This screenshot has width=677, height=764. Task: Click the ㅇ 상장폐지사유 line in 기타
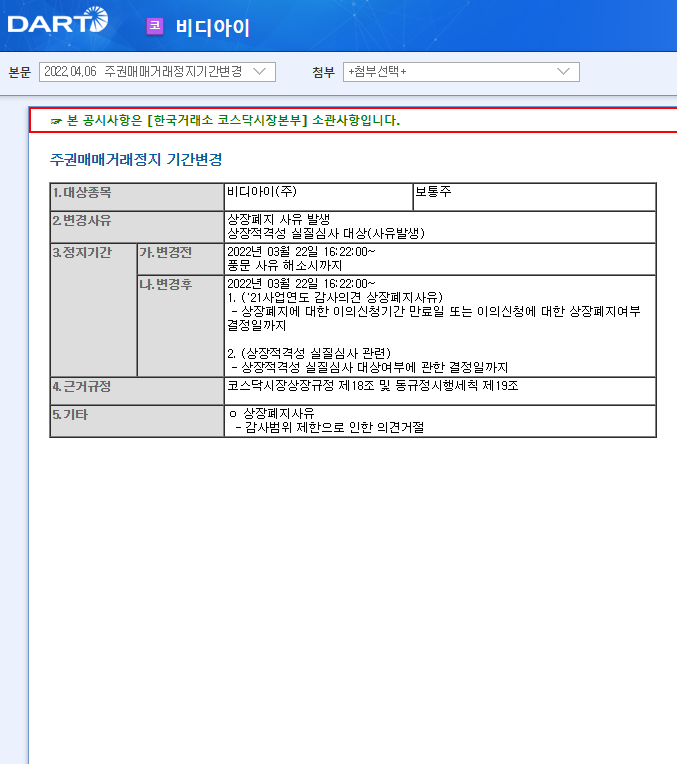pos(272,414)
